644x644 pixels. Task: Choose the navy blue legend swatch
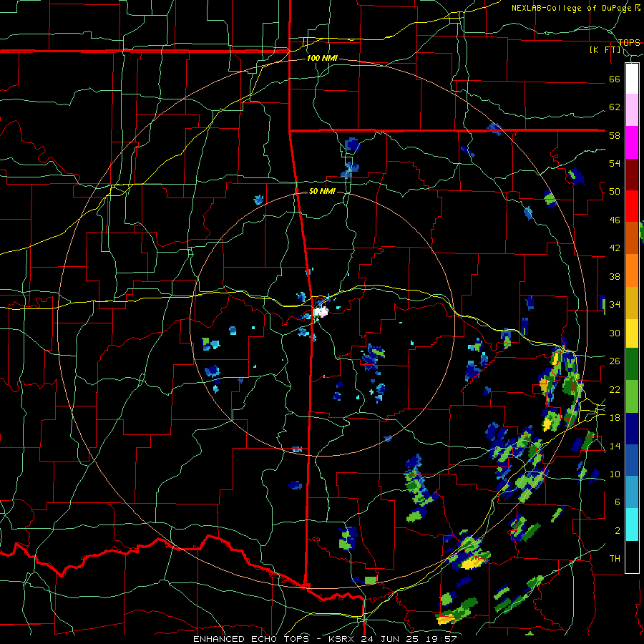(632, 429)
